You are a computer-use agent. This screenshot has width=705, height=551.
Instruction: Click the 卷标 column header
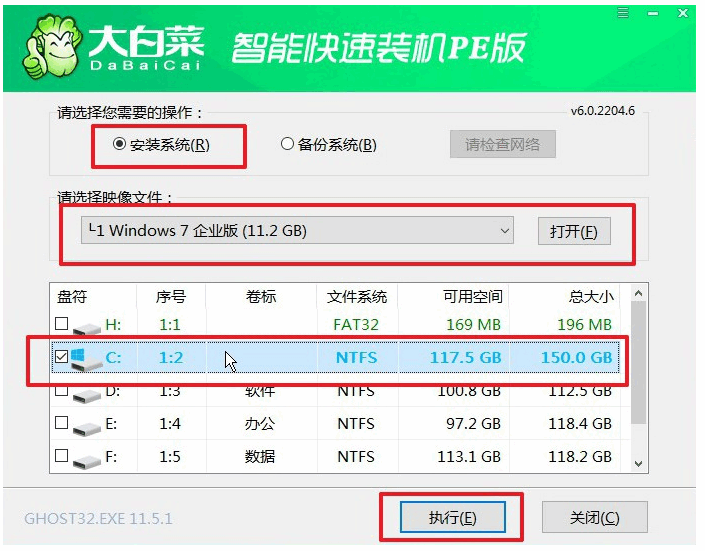tap(261, 296)
